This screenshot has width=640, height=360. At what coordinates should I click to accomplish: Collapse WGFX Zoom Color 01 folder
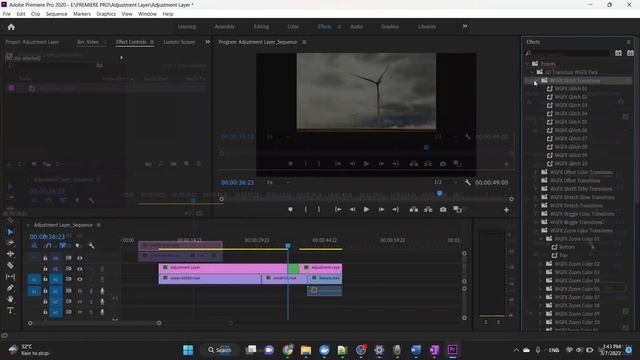(x=541, y=239)
